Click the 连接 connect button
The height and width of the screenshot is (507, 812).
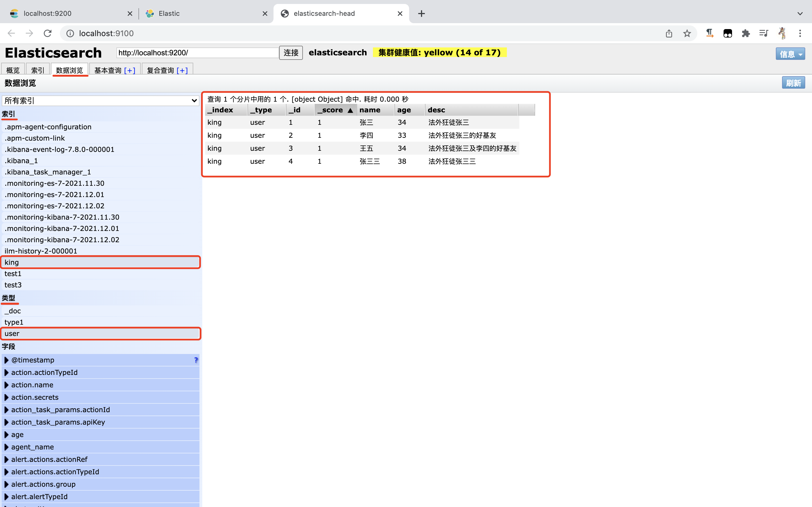[291, 53]
